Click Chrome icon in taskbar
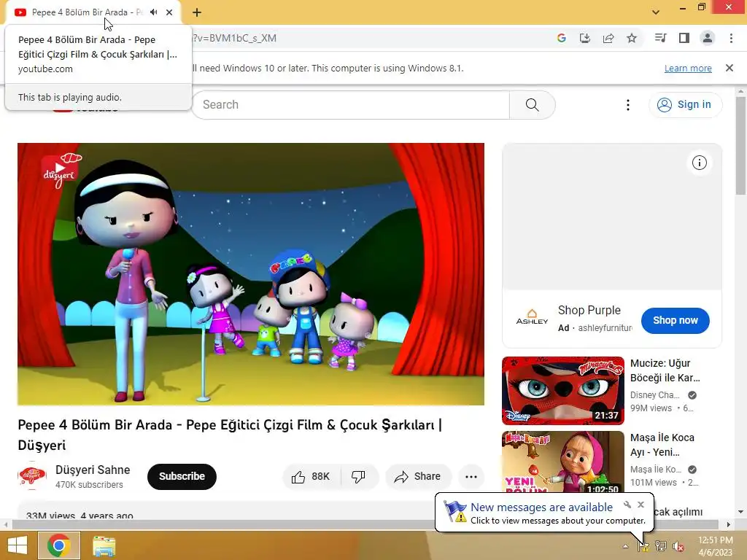 click(58, 545)
